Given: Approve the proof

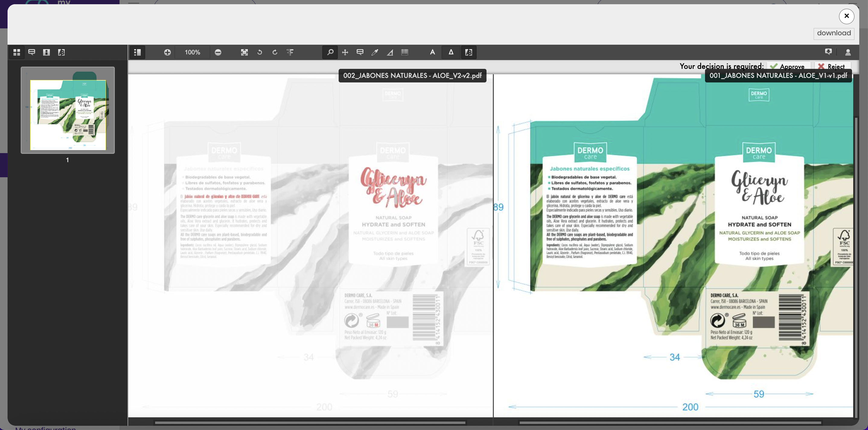Looking at the screenshot, I should pos(789,66).
